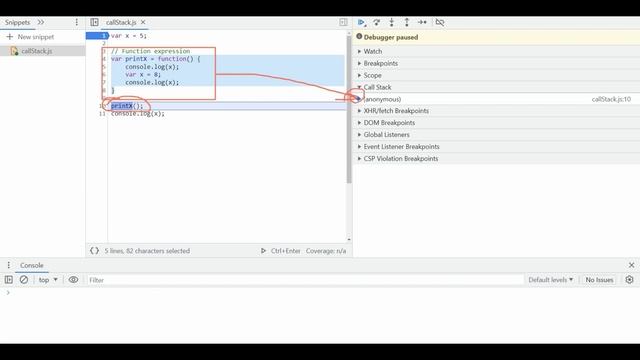Resume script execution in debugger
Image resolution: width=640 pixels, height=360 pixels.
point(361,22)
